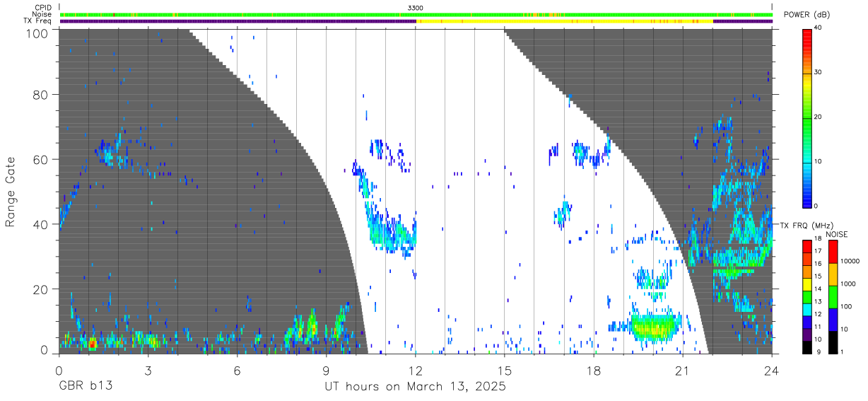Click the Range Gate axis title
Screen dimensions: 868x401
click(x=11, y=191)
